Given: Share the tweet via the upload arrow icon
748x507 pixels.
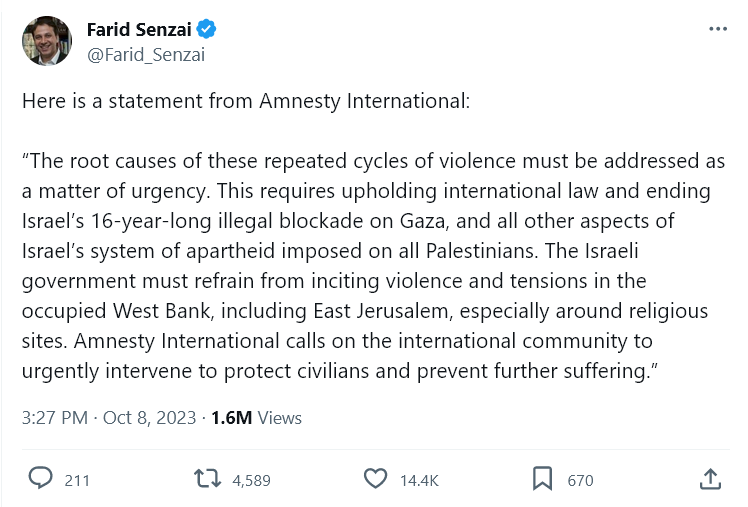Looking at the screenshot, I should 710,479.
